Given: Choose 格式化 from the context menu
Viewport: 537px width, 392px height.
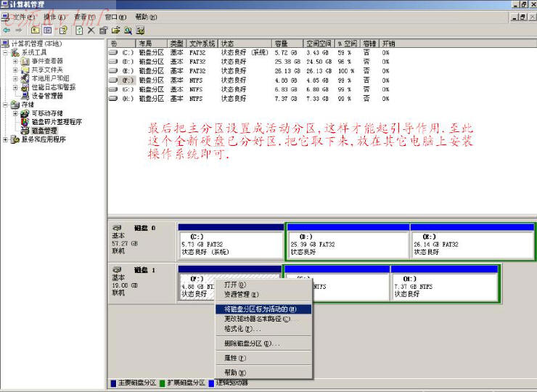Looking at the screenshot, I should click(x=242, y=329).
